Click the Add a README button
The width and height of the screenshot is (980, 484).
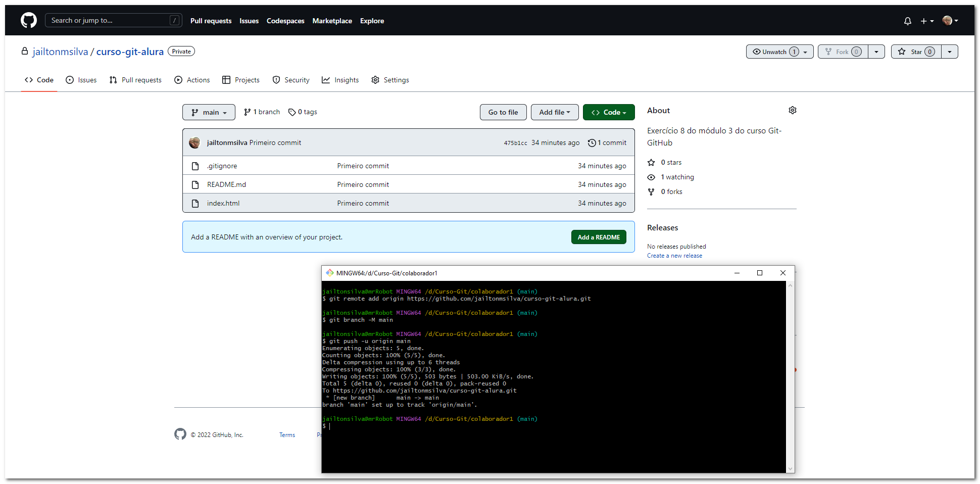pyautogui.click(x=599, y=237)
